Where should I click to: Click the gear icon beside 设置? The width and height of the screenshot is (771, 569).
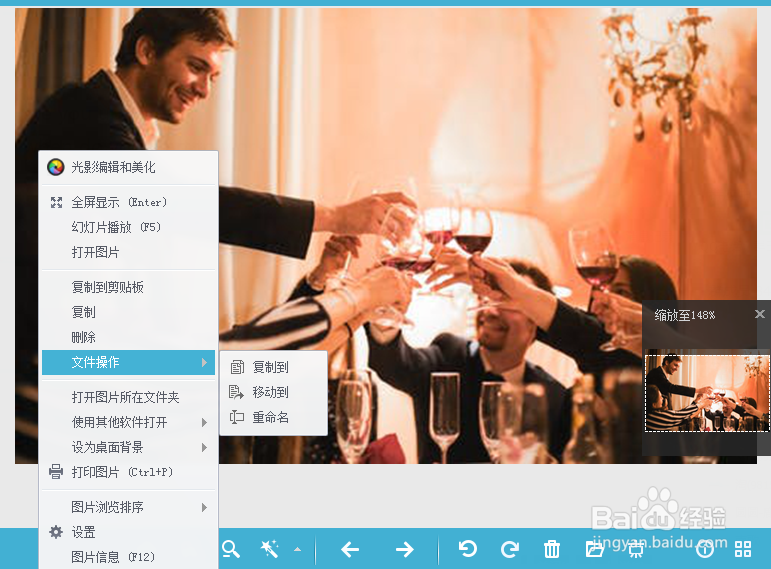[x=56, y=532]
